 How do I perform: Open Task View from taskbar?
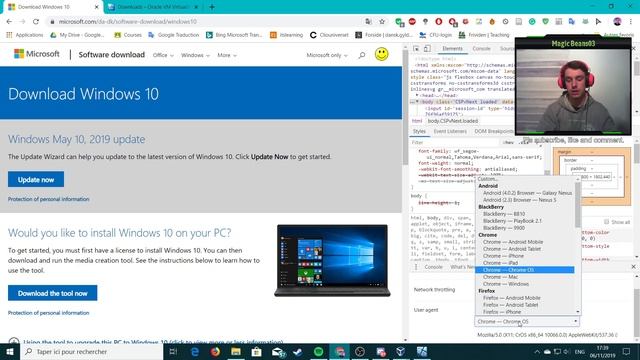pos(173,351)
